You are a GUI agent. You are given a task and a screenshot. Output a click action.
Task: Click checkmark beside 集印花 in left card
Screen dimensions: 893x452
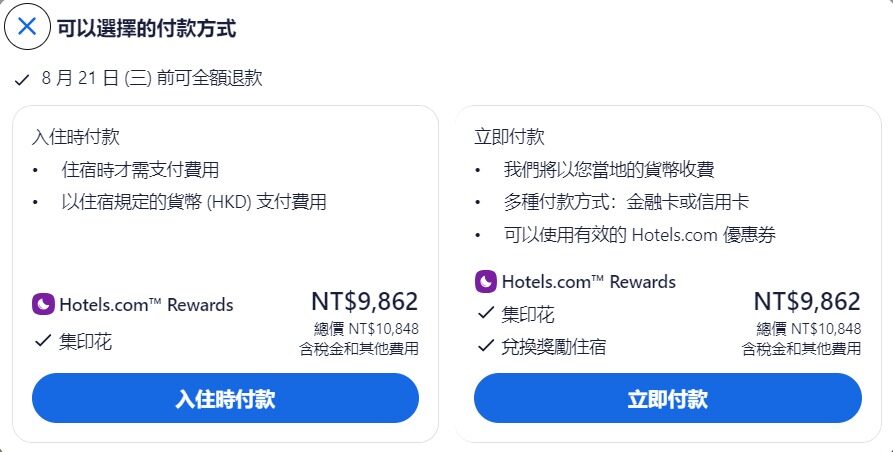tap(43, 341)
